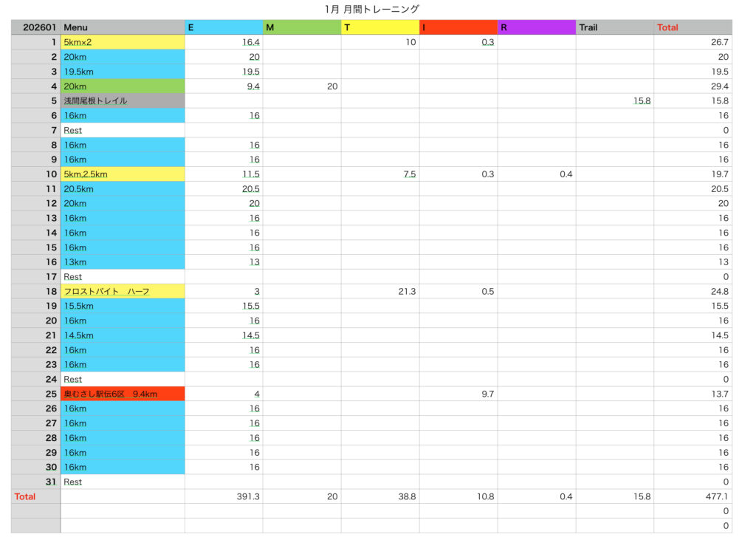Click the '5km,2.5km' menu cell
Viewport: 756px width, 537px height.
click(123, 174)
